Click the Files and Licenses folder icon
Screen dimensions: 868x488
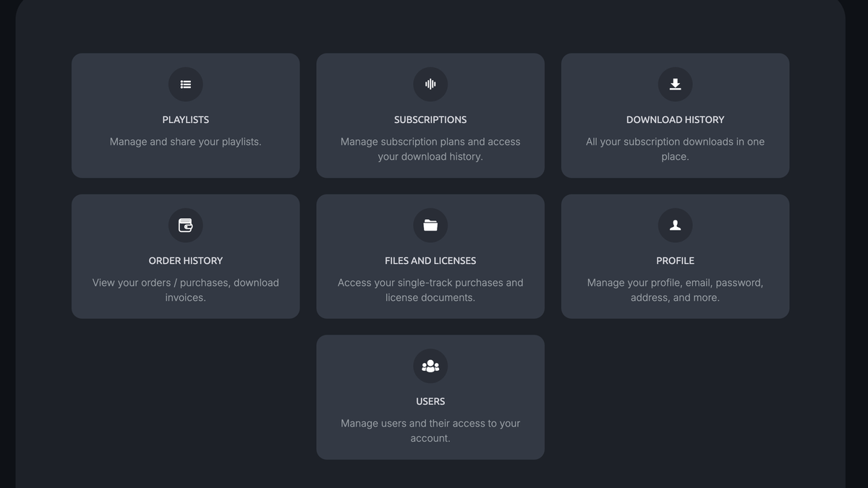430,226
